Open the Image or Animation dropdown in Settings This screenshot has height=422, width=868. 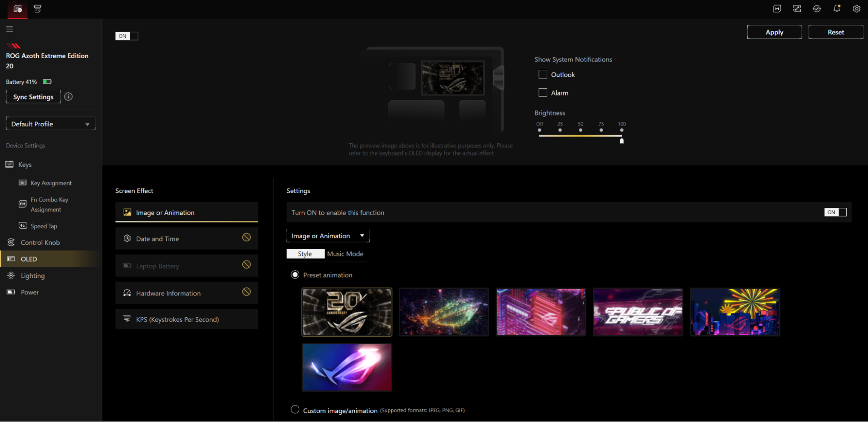tap(328, 236)
